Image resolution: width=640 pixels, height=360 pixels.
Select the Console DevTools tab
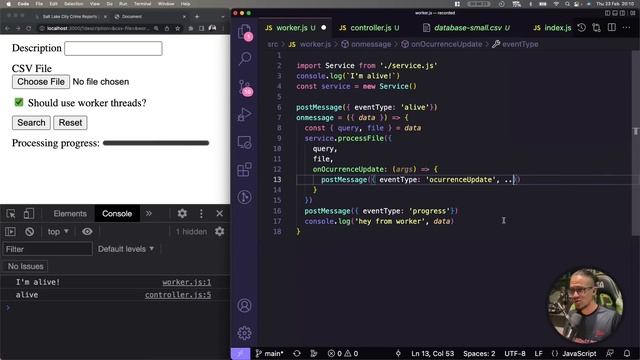click(117, 213)
